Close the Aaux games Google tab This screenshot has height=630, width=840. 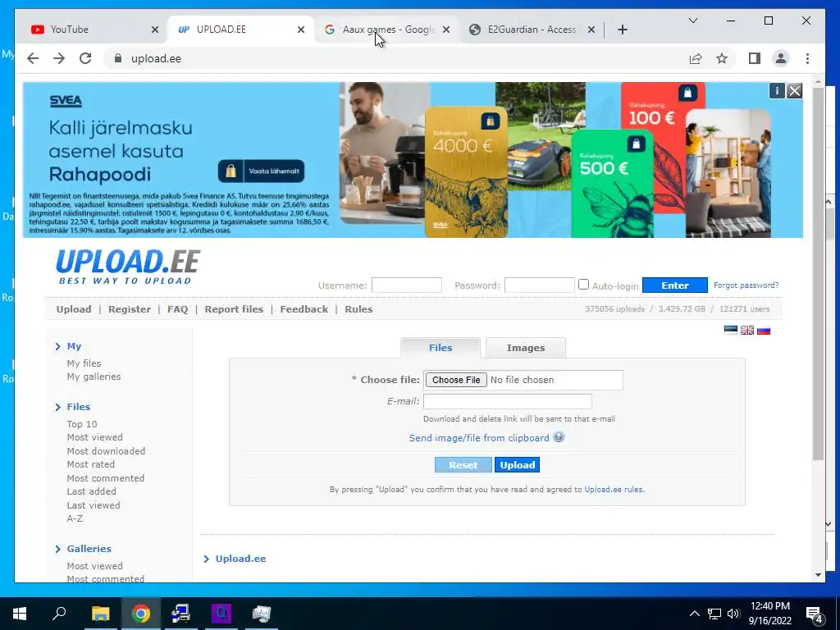point(445,30)
